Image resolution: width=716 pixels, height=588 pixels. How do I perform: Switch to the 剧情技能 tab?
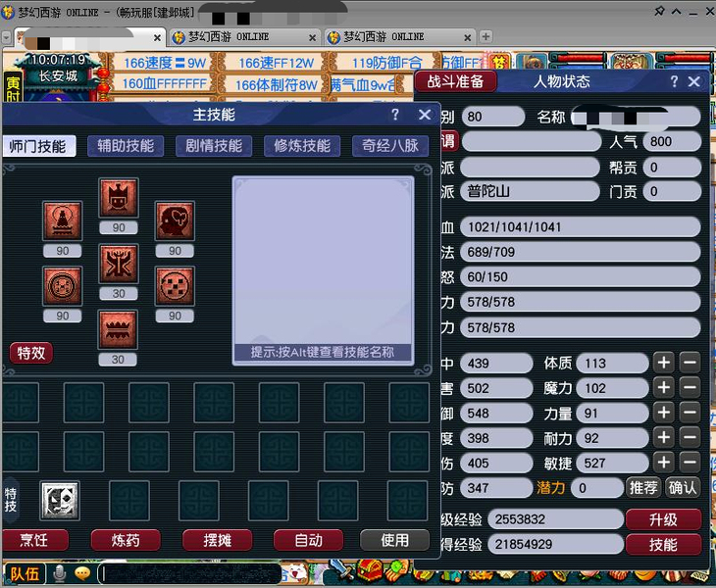(214, 146)
